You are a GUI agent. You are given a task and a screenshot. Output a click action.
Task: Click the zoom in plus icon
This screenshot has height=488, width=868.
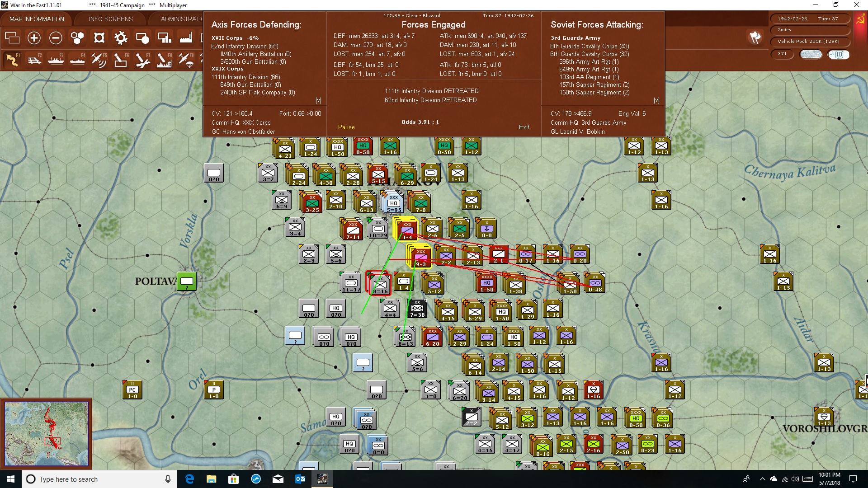pos(34,38)
